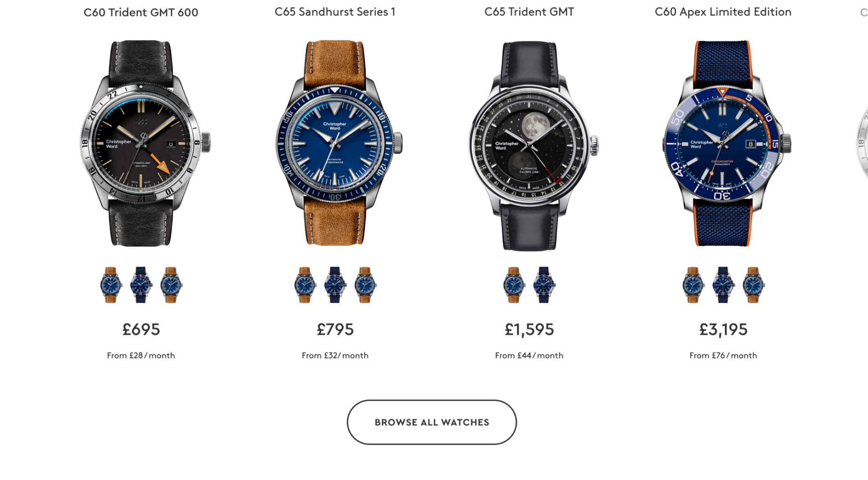Open the C60 Apex Limited Edition watch image

point(727,143)
